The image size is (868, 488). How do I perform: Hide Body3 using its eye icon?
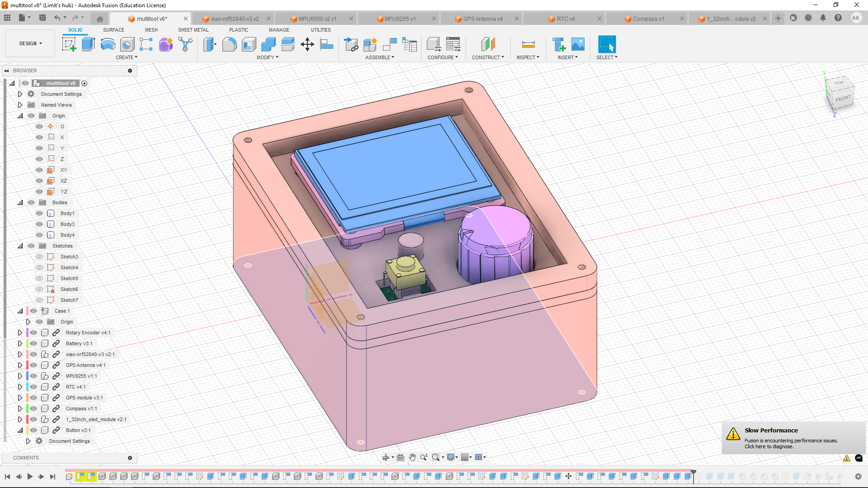(x=39, y=224)
